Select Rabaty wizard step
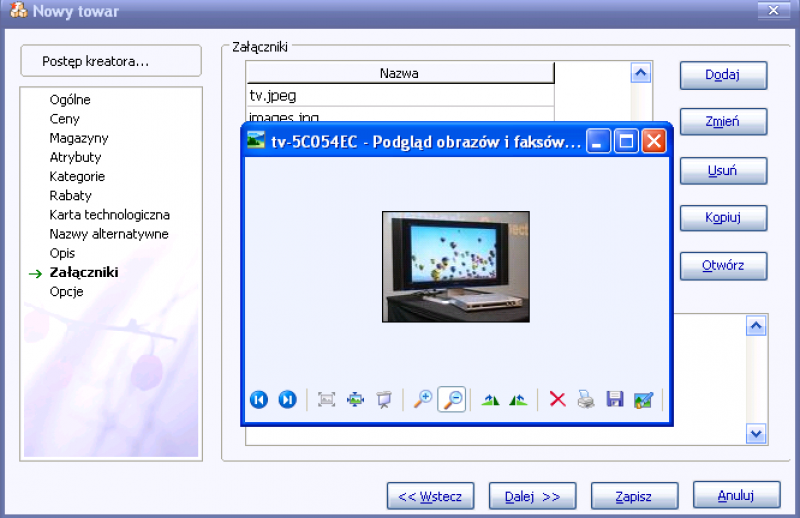800x518 pixels. tap(70, 195)
